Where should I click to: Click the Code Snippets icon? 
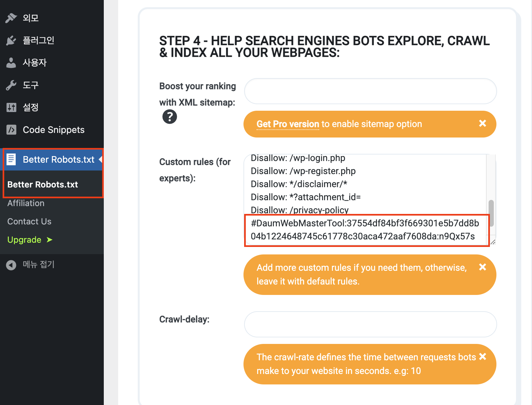coord(11,130)
